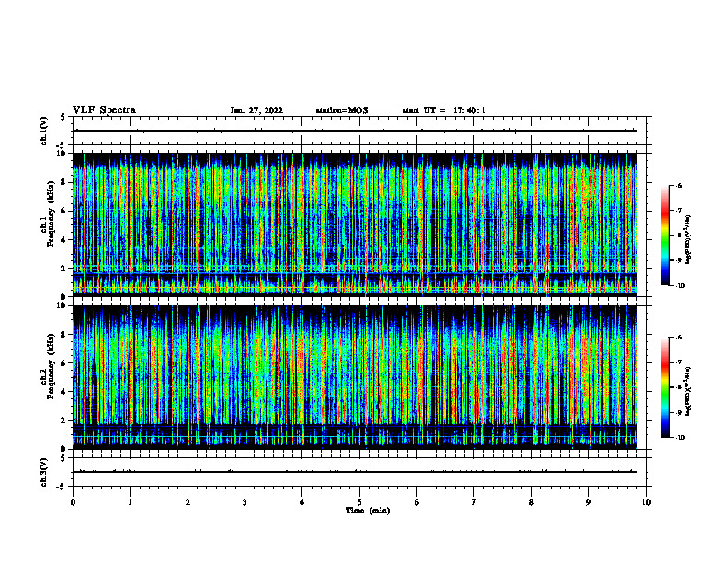The height and width of the screenshot is (563, 728).
Task: Click time axis tick label "0"
Action: point(73,502)
